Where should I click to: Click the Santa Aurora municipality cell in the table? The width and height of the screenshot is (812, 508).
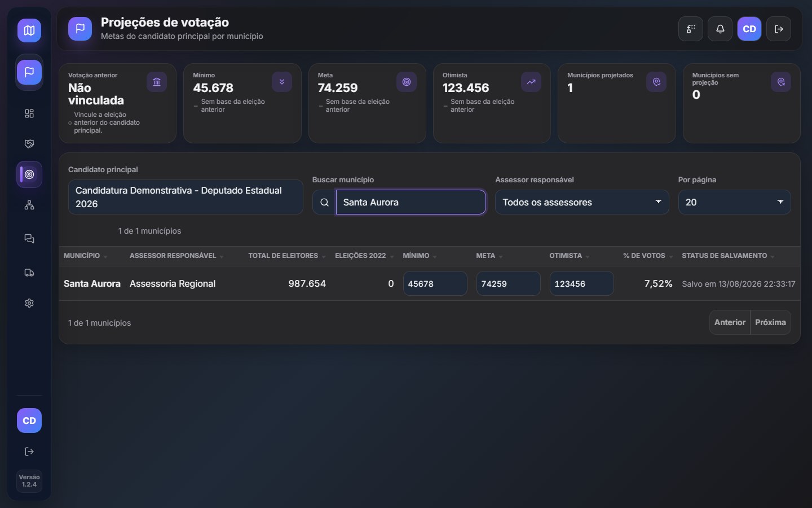(x=92, y=283)
